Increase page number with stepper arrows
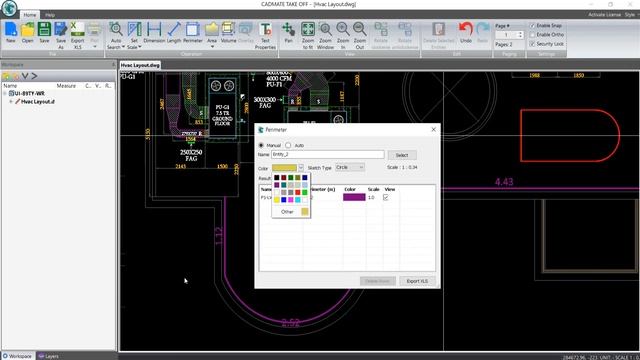Image resolution: width=640 pixels, height=360 pixels. pos(520,33)
